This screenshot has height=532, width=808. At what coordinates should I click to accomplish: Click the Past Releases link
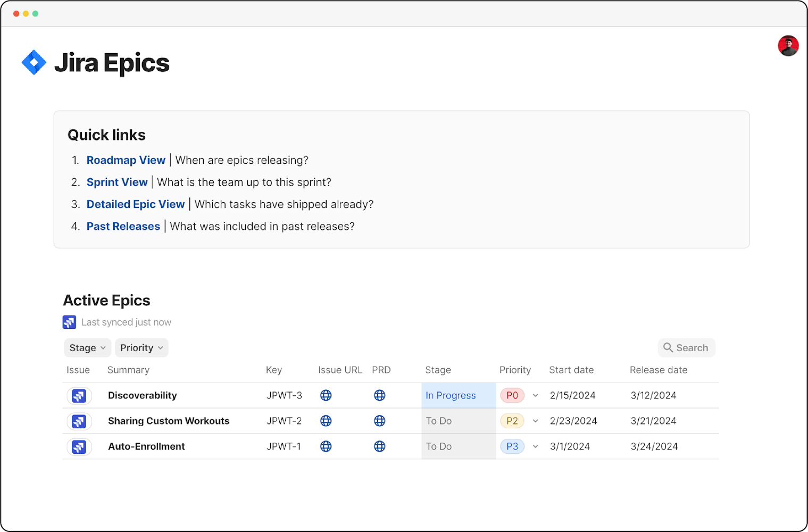click(123, 227)
